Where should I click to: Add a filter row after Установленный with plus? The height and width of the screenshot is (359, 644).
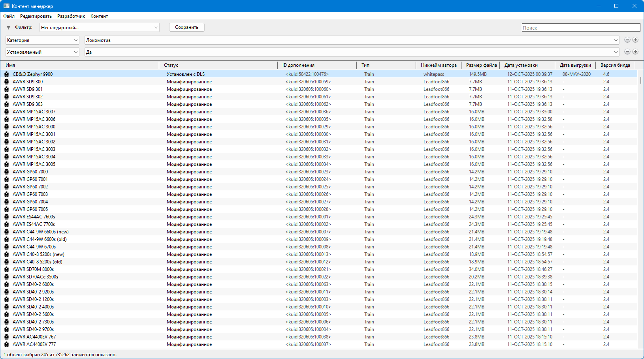(x=635, y=52)
